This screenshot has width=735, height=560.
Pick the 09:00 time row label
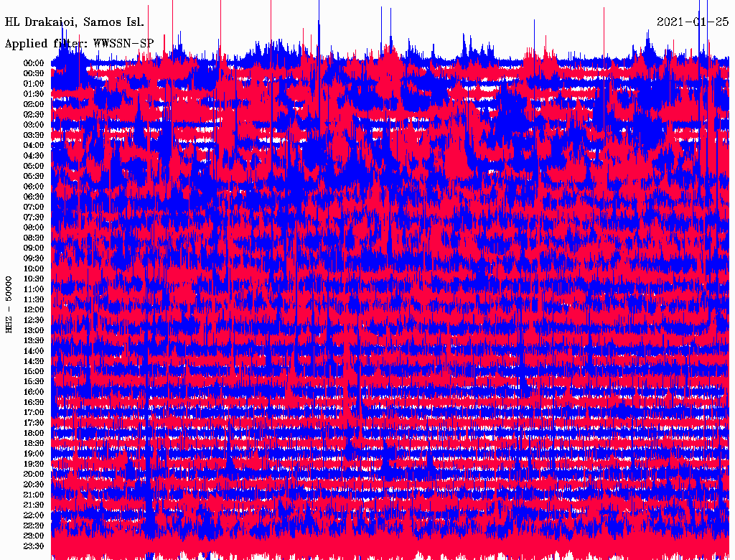tap(34, 248)
